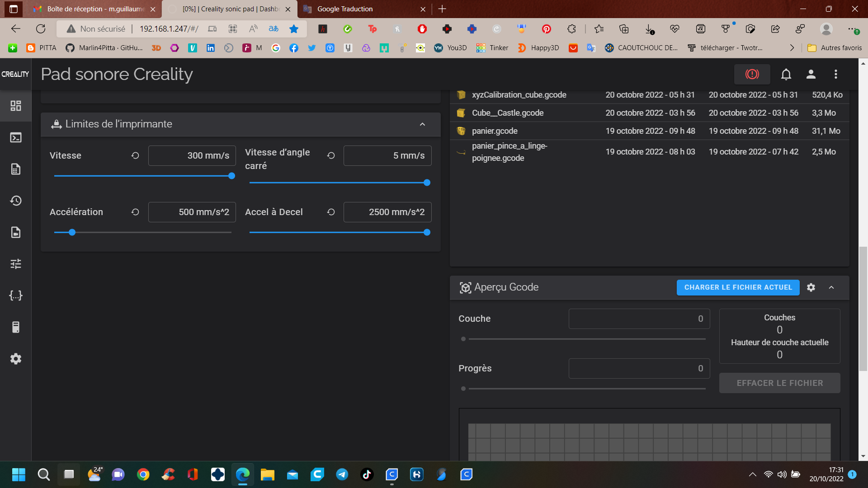Click the Accélération slider handle

click(72, 232)
